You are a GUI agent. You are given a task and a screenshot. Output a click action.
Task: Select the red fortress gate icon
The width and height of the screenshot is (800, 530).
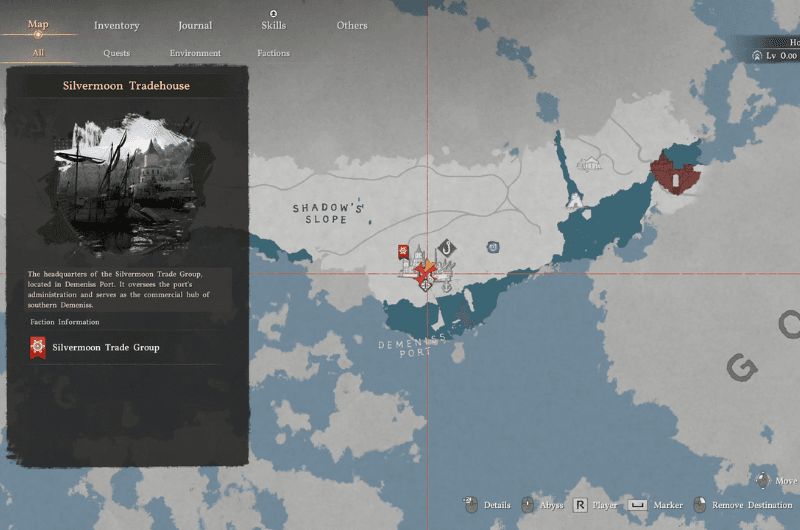point(676,177)
